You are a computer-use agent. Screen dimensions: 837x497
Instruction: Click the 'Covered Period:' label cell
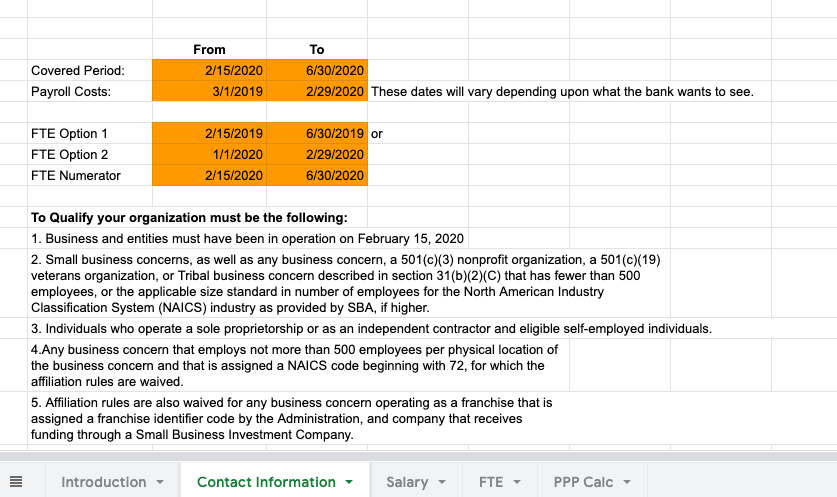tap(90, 70)
